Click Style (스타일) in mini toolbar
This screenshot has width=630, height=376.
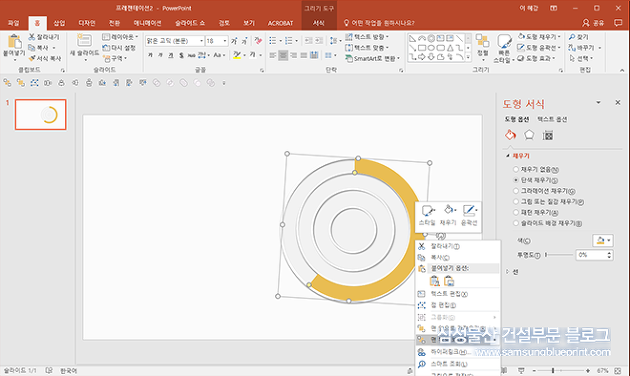[x=427, y=215]
